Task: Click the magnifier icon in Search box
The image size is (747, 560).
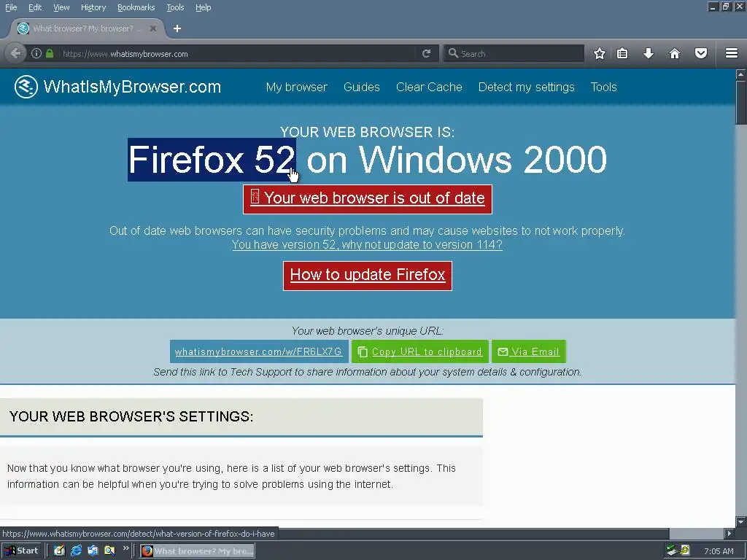Action: click(453, 53)
